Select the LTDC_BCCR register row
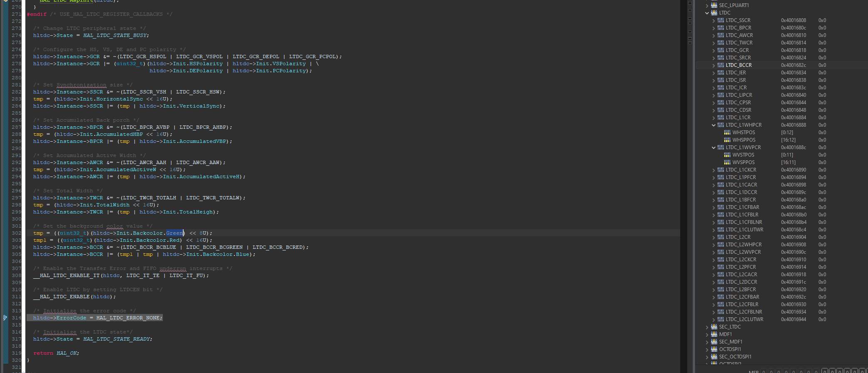868x373 pixels. pos(738,65)
